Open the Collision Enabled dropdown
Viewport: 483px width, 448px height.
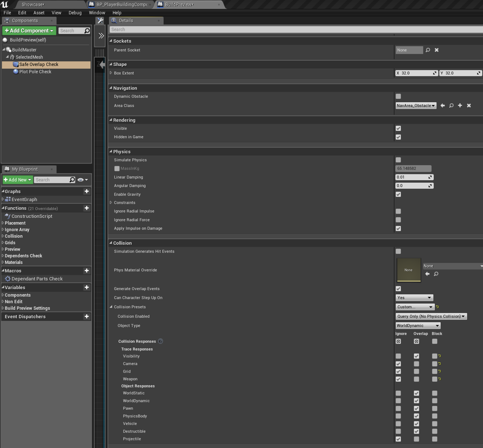431,316
